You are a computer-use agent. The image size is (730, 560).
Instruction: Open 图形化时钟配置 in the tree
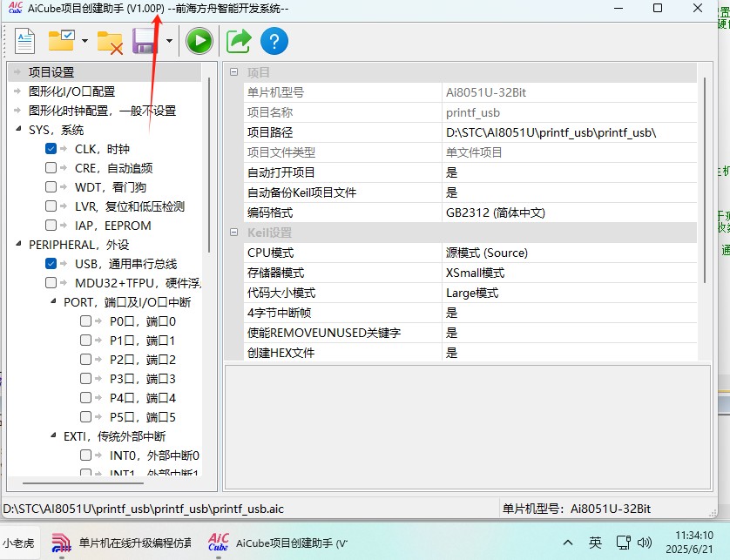pyautogui.click(x=102, y=111)
